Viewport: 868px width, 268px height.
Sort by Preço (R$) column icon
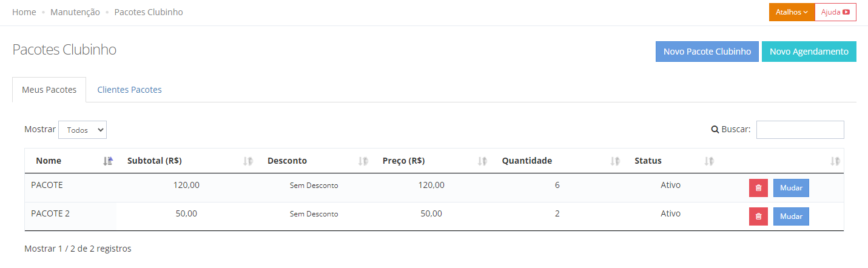482,161
